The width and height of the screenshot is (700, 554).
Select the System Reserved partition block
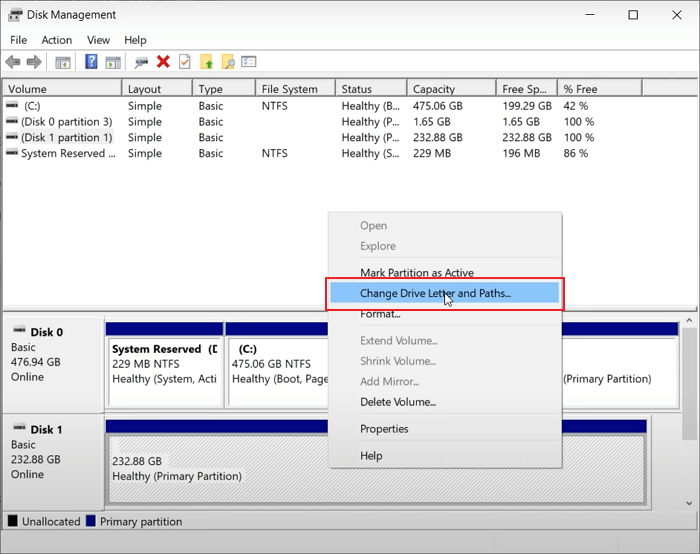pos(164,364)
